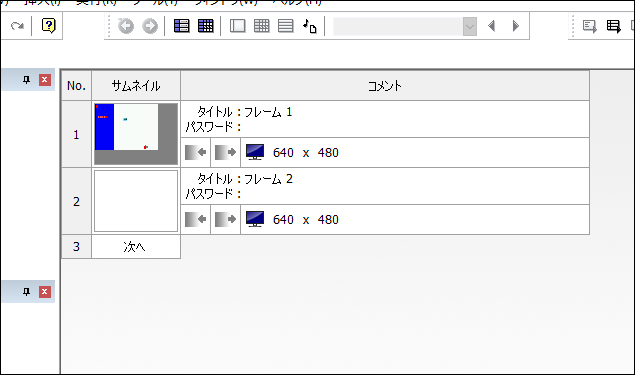Go back with the left circle arrow

coord(126,26)
